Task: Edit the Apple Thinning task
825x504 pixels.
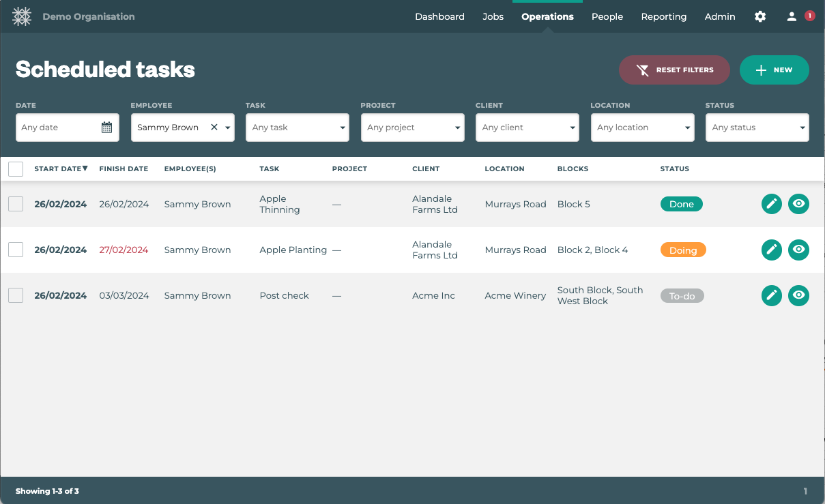Action: click(771, 204)
